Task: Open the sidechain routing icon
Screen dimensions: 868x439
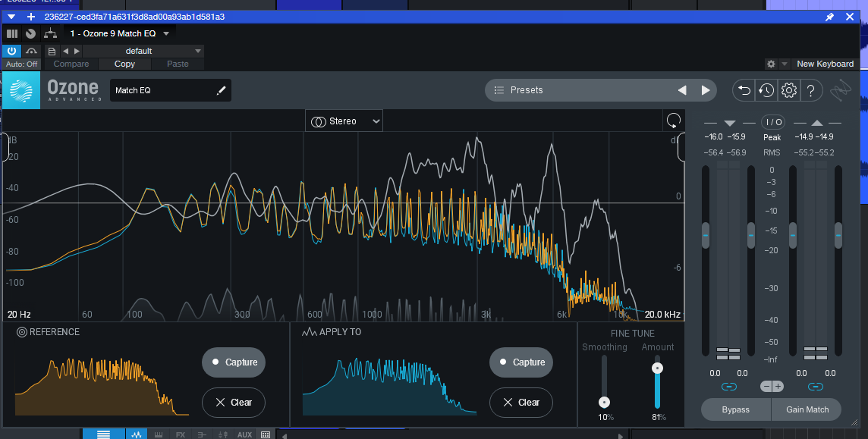Action: coord(50,33)
